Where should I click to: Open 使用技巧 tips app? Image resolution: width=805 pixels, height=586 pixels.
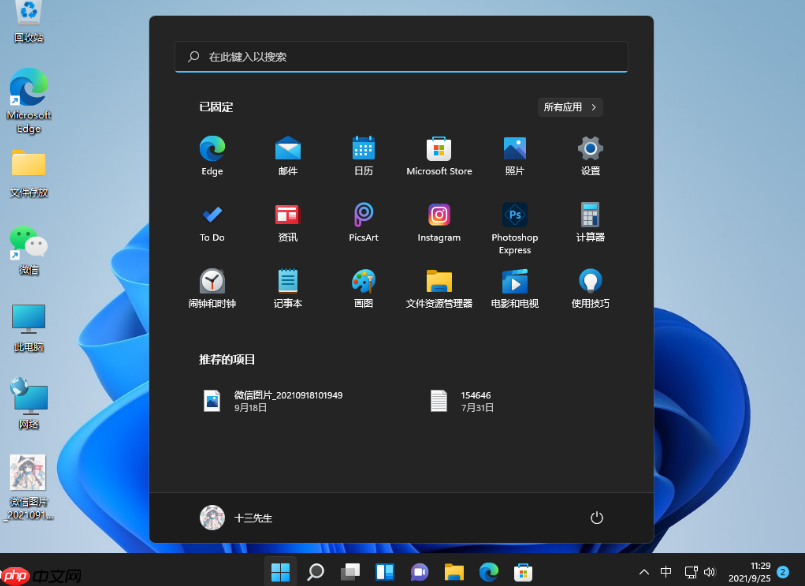590,289
